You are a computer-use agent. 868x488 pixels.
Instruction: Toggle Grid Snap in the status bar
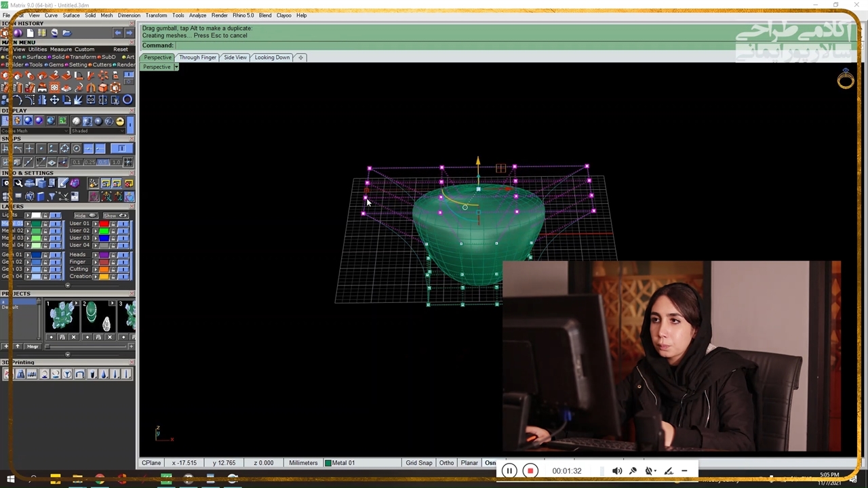point(418,463)
